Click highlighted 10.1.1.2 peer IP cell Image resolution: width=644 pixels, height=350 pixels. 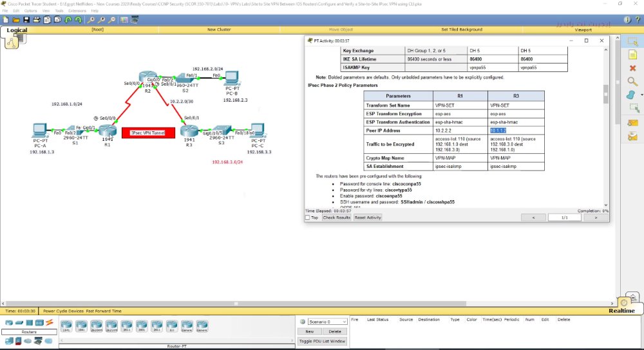(x=498, y=131)
